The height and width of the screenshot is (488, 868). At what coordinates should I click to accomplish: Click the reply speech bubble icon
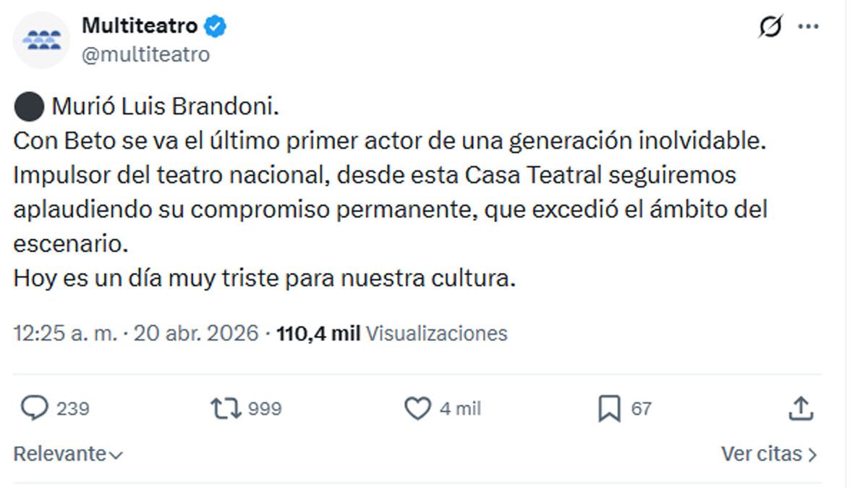coord(33,409)
